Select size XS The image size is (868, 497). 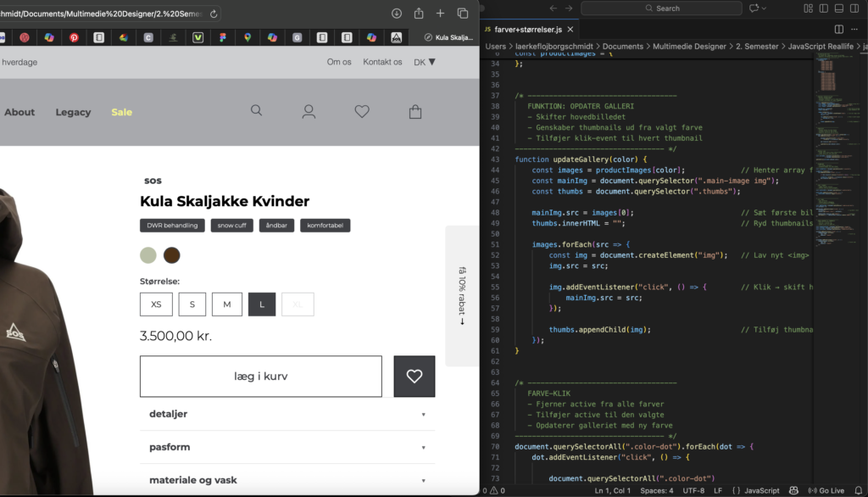click(156, 304)
